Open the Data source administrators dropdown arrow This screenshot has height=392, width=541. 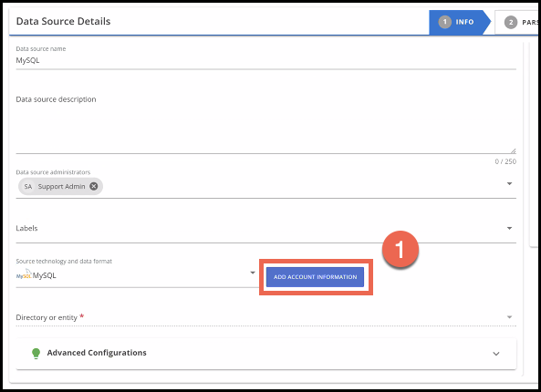[509, 184]
